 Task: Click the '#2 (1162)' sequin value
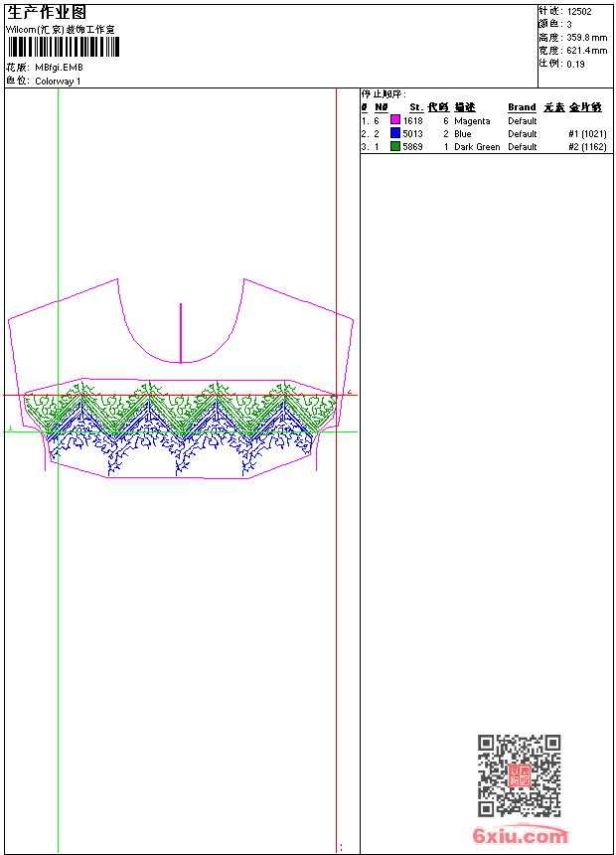587,147
